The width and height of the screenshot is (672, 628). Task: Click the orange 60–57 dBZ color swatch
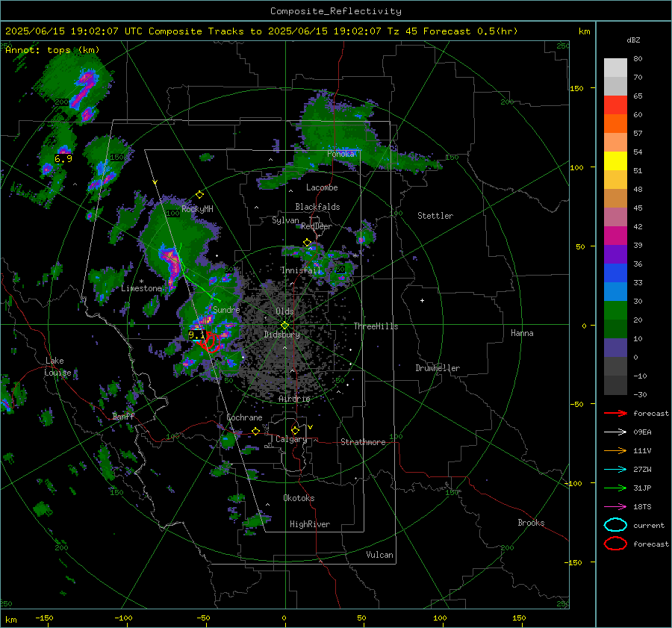click(615, 124)
